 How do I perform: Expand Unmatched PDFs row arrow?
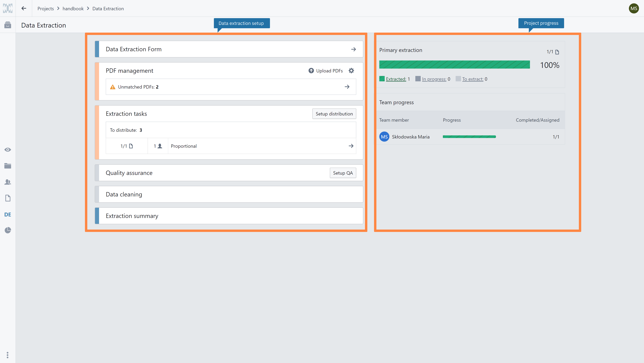click(347, 87)
